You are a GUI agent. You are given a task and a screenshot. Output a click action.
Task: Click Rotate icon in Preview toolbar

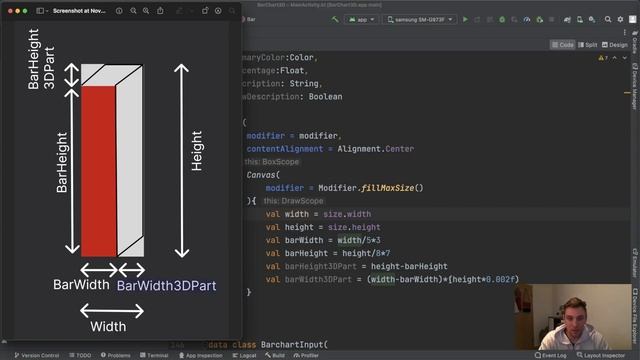[x=205, y=11]
